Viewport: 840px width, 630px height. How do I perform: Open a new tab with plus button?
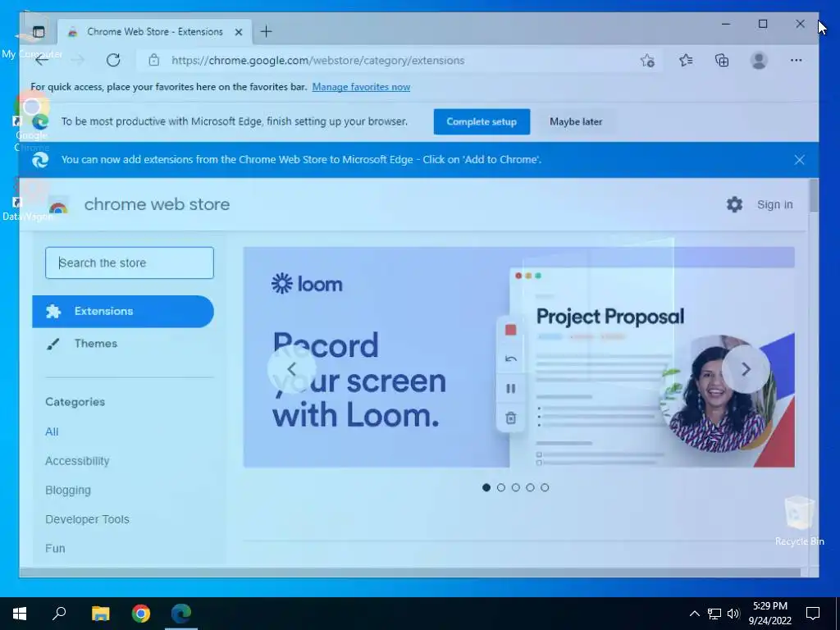267,32
